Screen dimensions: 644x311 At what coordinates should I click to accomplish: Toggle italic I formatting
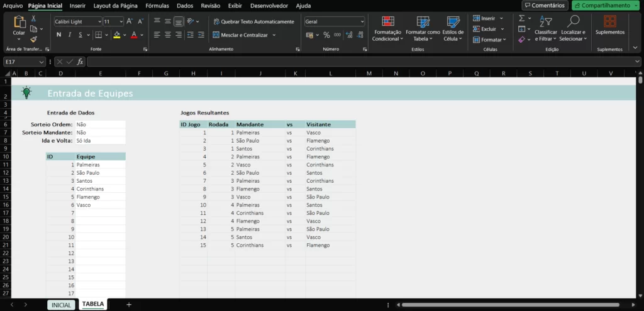(70, 35)
